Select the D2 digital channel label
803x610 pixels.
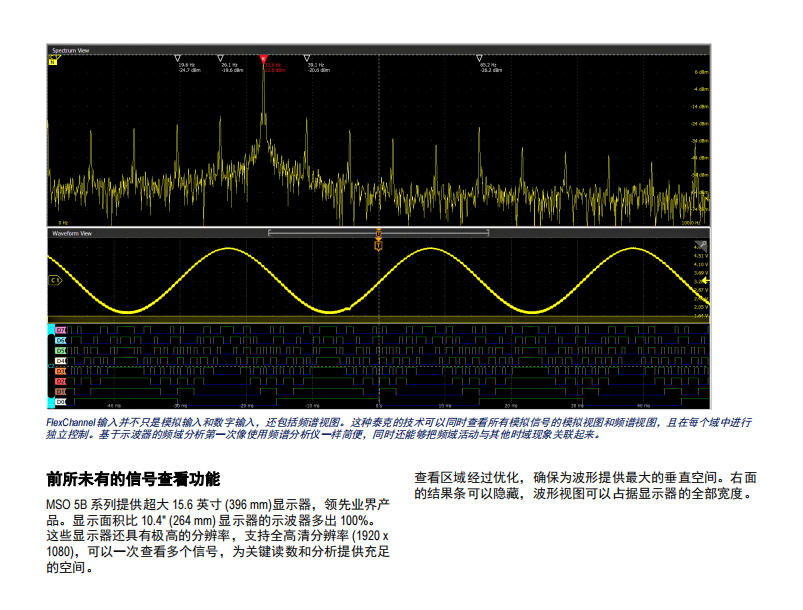(x=61, y=382)
